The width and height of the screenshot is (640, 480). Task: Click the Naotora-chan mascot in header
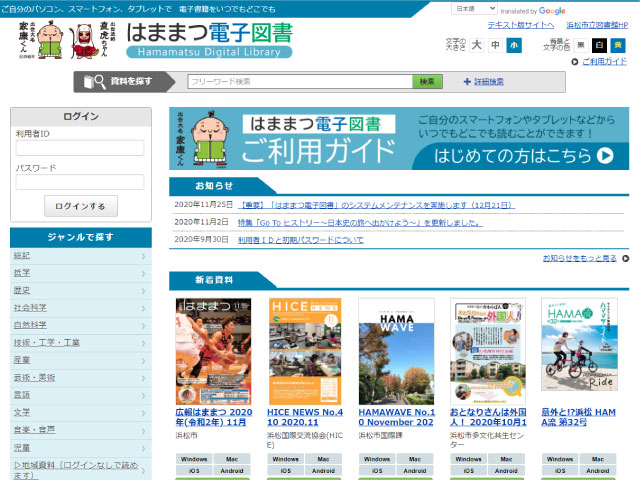(x=84, y=41)
